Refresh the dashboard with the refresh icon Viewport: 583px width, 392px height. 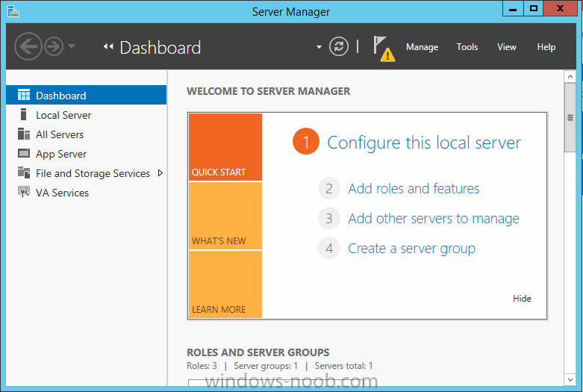tap(339, 46)
